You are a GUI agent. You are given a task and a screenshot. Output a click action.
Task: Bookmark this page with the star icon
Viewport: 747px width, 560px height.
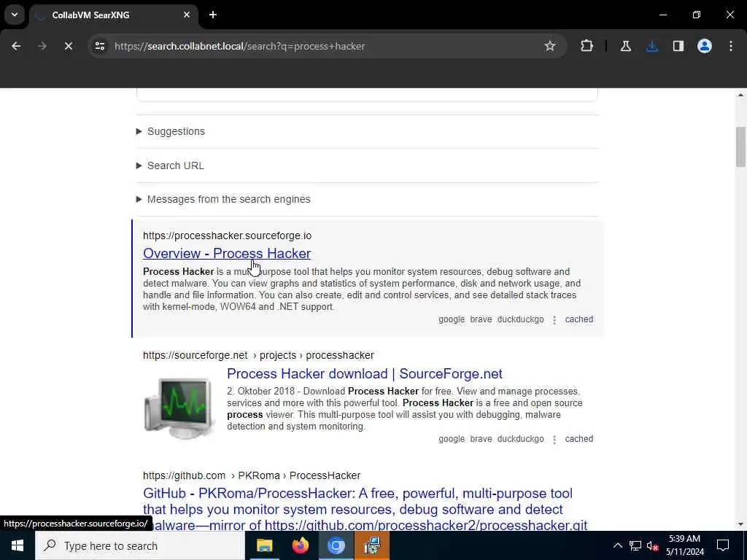pos(550,46)
